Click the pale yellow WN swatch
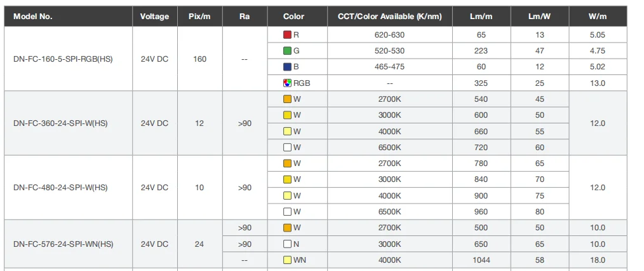Screen dimensions: 644x271 [287, 260]
